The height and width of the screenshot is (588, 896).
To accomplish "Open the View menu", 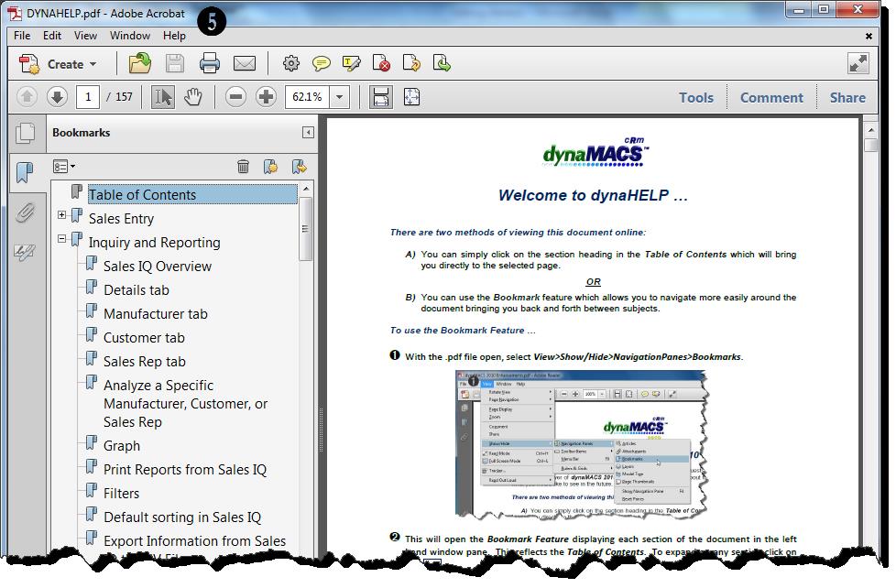I will click(x=86, y=36).
